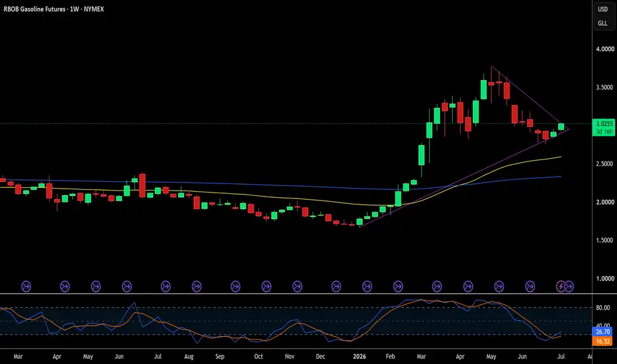Open contract rollover marker beside the lightning icon

(x=569, y=287)
